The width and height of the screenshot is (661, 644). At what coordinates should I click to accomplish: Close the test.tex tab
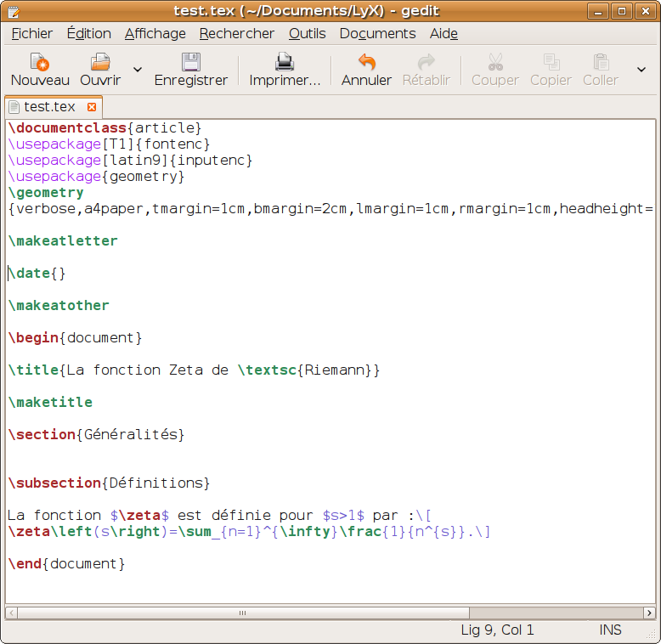pos(92,107)
